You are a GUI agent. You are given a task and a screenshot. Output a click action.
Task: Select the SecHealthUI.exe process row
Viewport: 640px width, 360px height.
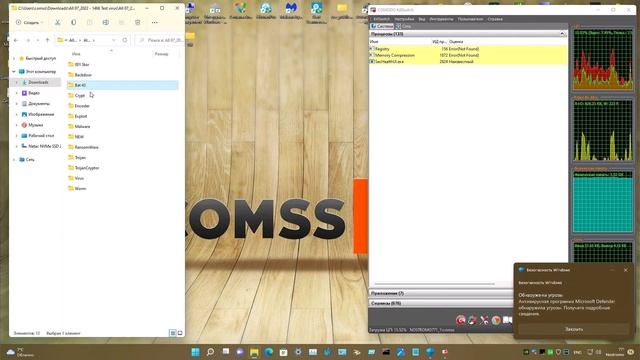(468, 62)
